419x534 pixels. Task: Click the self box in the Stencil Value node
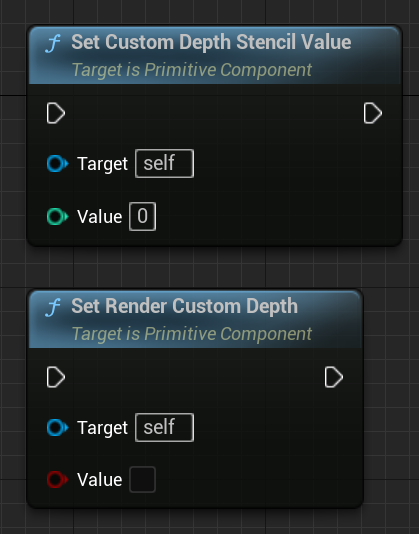(x=165, y=163)
